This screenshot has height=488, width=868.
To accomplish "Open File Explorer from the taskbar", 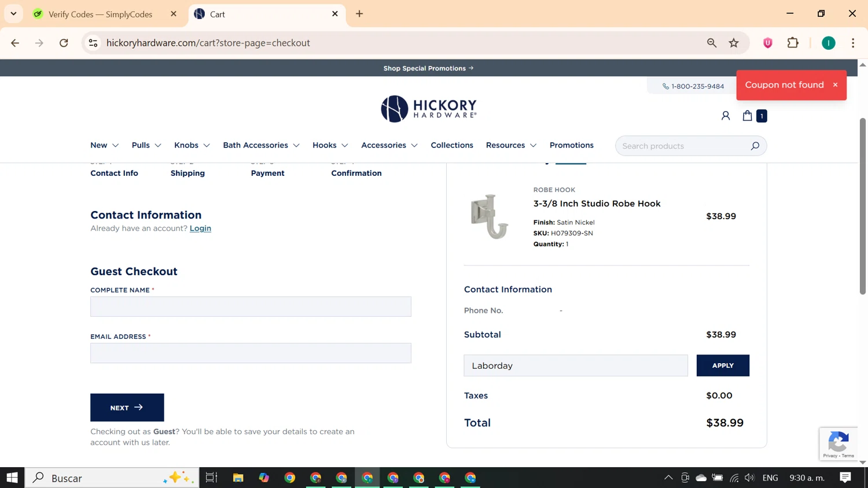I will 238,478.
